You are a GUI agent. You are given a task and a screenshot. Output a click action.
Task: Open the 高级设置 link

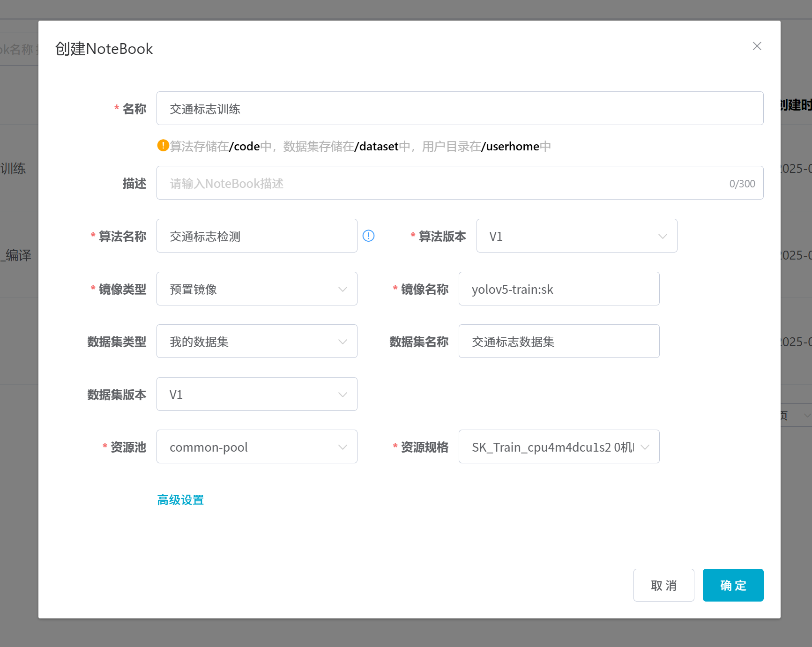tap(180, 500)
